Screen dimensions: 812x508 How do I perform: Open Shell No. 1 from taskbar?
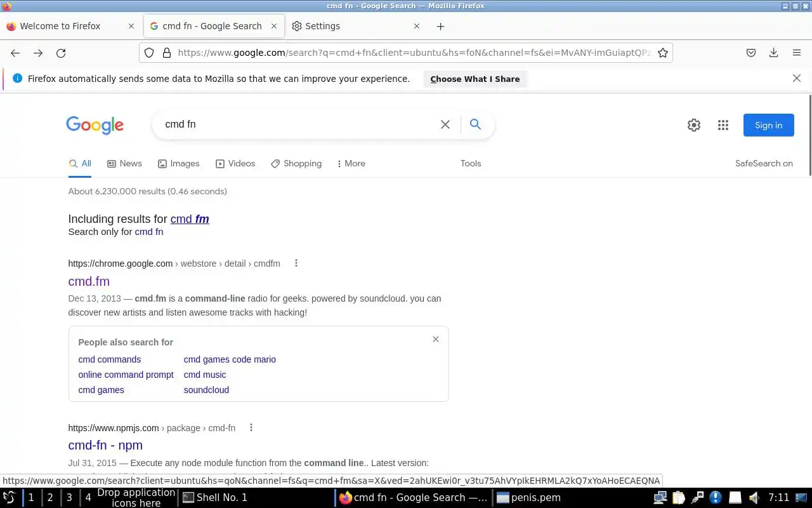tap(256, 498)
